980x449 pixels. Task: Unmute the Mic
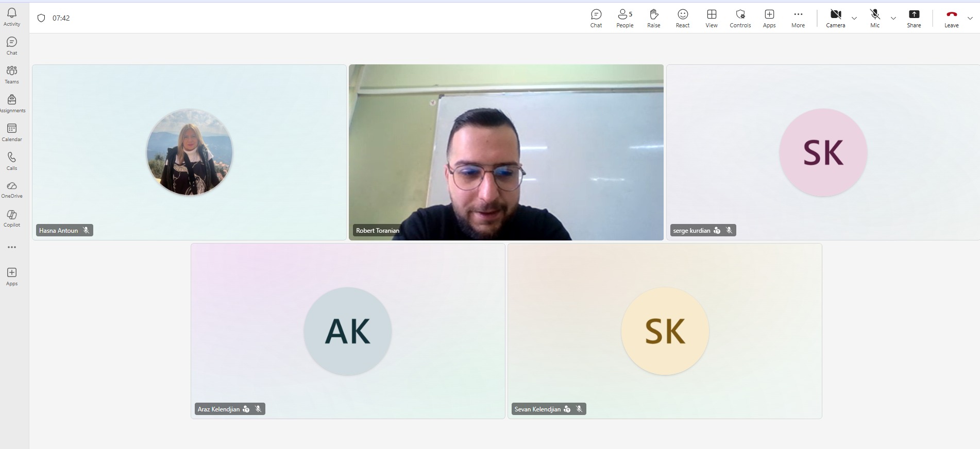point(874,18)
